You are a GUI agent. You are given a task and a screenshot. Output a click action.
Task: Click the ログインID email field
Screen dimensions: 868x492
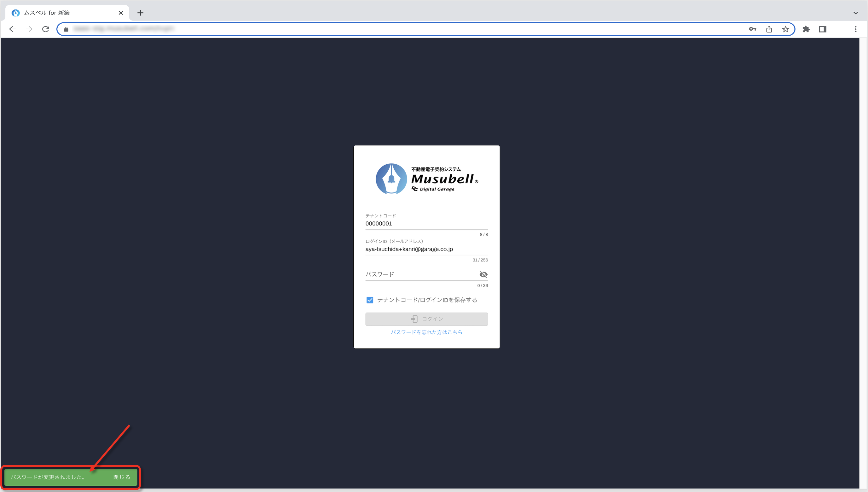[x=426, y=249]
